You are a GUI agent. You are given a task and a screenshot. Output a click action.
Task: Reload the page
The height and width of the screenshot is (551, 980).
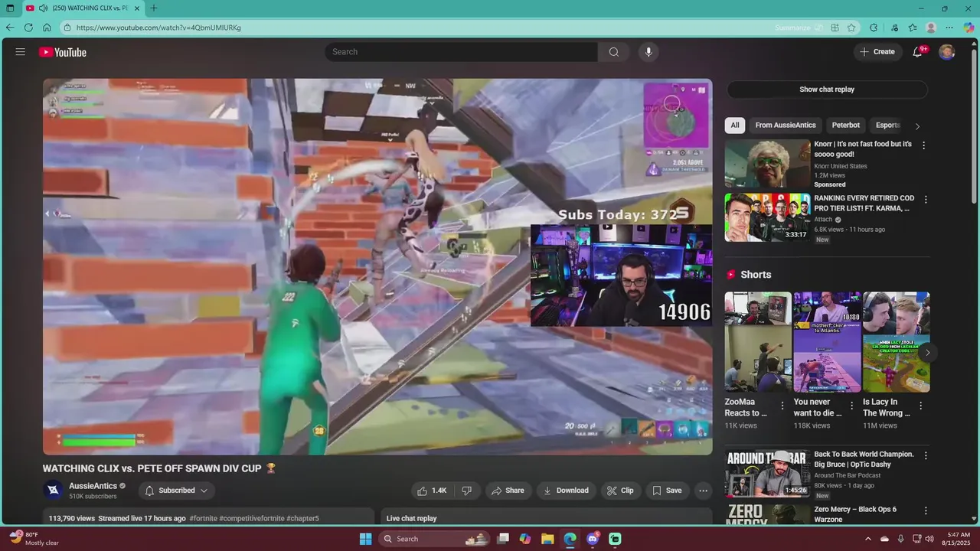[28, 28]
